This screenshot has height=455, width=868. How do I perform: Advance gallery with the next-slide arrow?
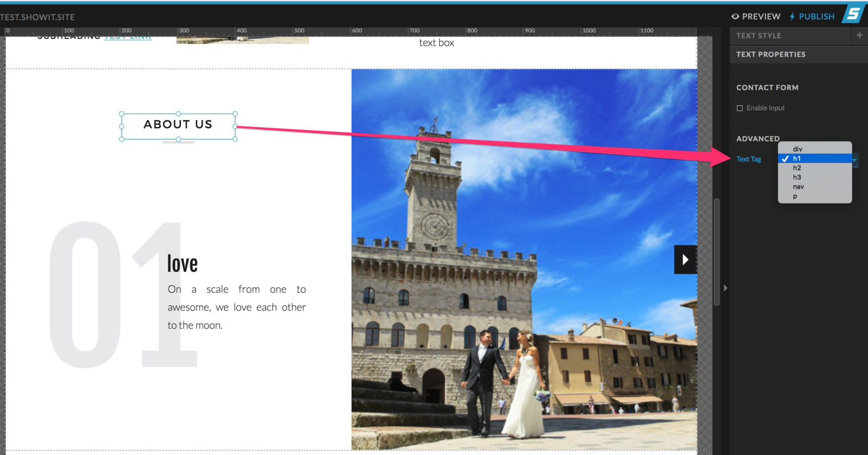click(685, 260)
